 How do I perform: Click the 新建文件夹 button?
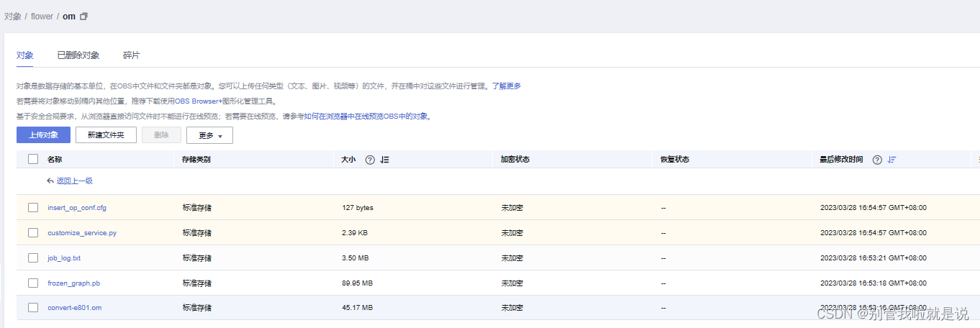(106, 135)
